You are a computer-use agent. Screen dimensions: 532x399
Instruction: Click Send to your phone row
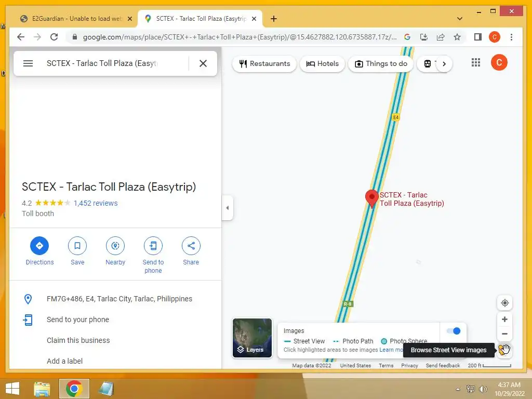(115, 320)
